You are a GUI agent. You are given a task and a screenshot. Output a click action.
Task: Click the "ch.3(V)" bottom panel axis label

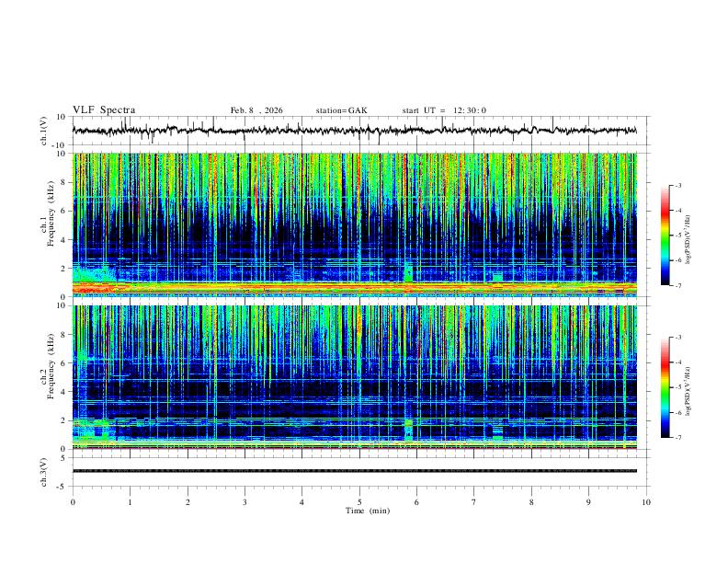(43, 472)
